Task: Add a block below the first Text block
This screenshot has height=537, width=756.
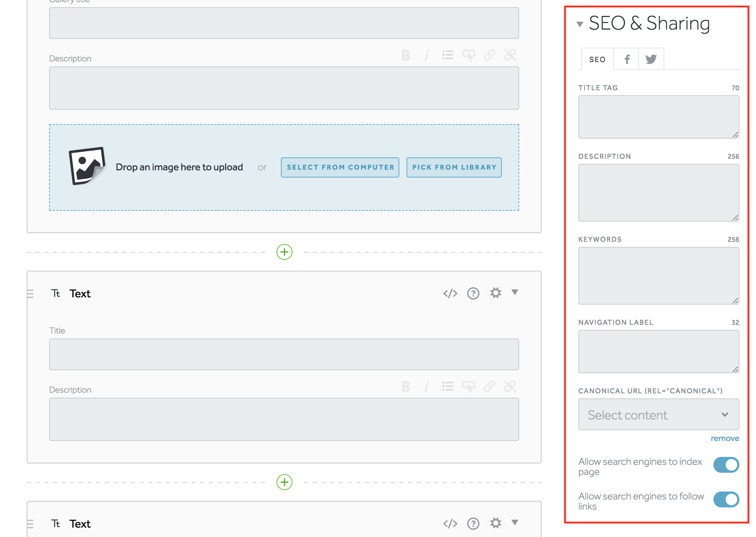Action: coord(284,482)
